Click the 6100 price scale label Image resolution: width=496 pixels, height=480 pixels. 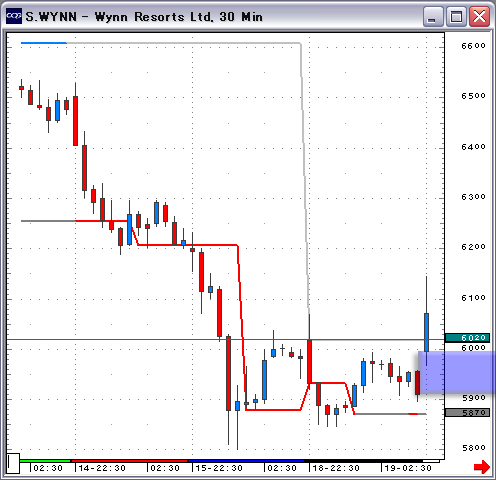tap(473, 298)
